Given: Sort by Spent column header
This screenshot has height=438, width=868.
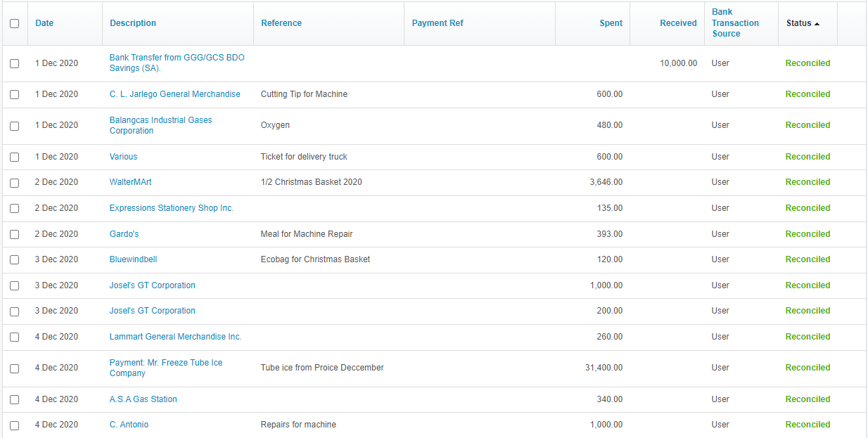Looking at the screenshot, I should pos(611,23).
